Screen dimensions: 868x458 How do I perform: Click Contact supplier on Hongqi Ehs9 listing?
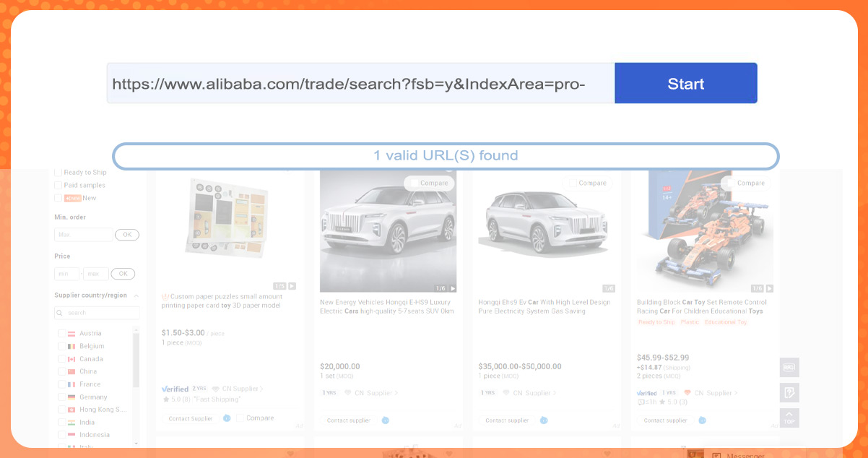coord(507,420)
